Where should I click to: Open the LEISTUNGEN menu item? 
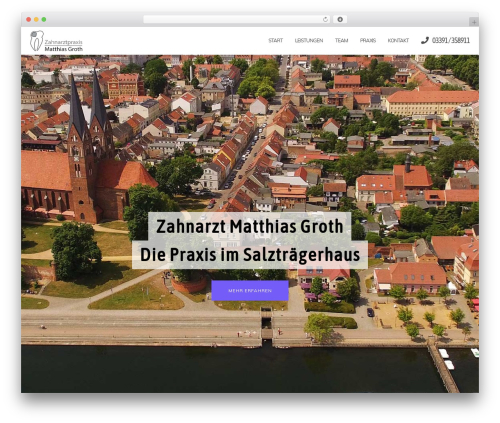309,40
